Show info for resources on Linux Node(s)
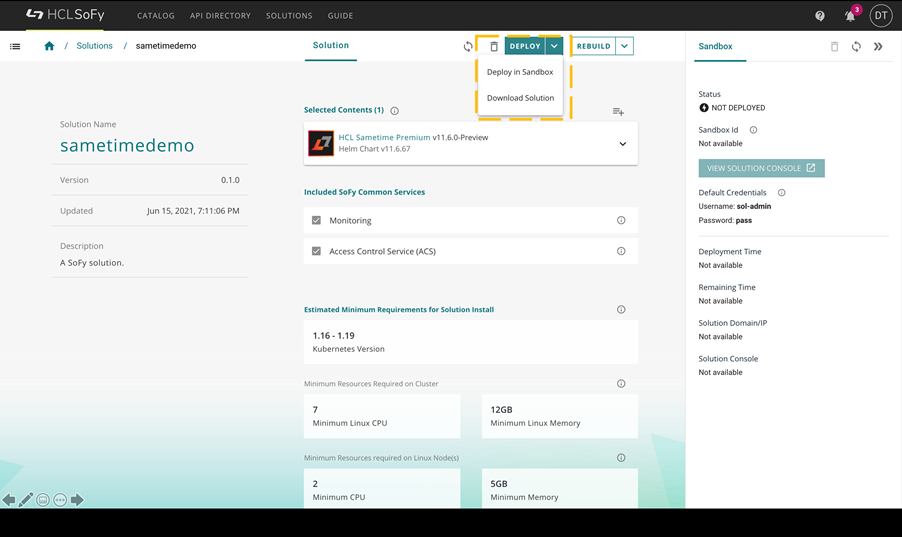This screenshot has height=537, width=902. (x=621, y=458)
